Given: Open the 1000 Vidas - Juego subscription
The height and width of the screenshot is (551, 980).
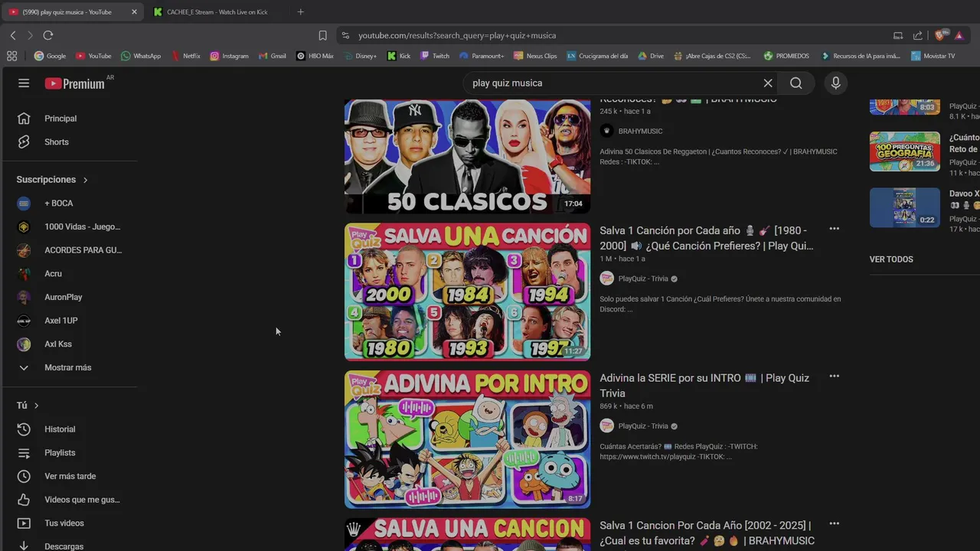Looking at the screenshot, I should pos(69,227).
